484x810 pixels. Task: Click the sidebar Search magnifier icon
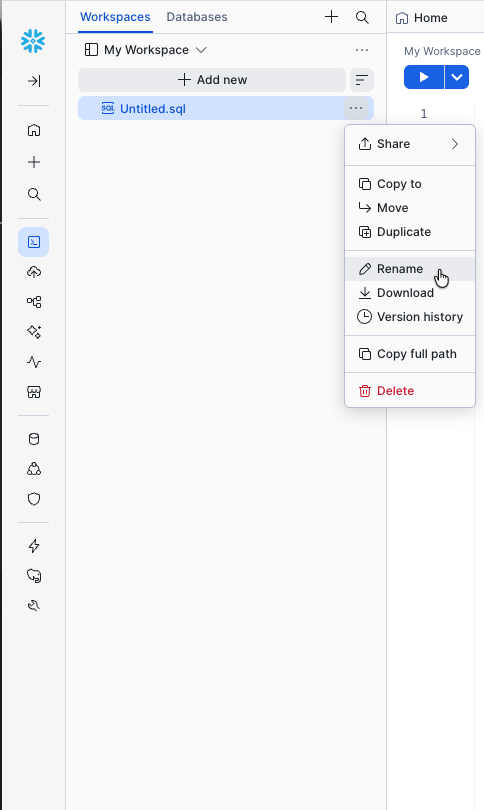point(34,194)
